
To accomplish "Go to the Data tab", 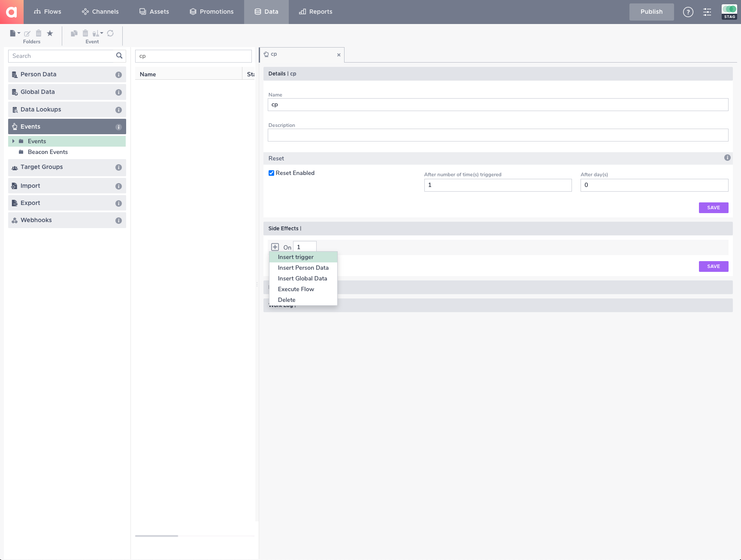I will click(x=266, y=12).
